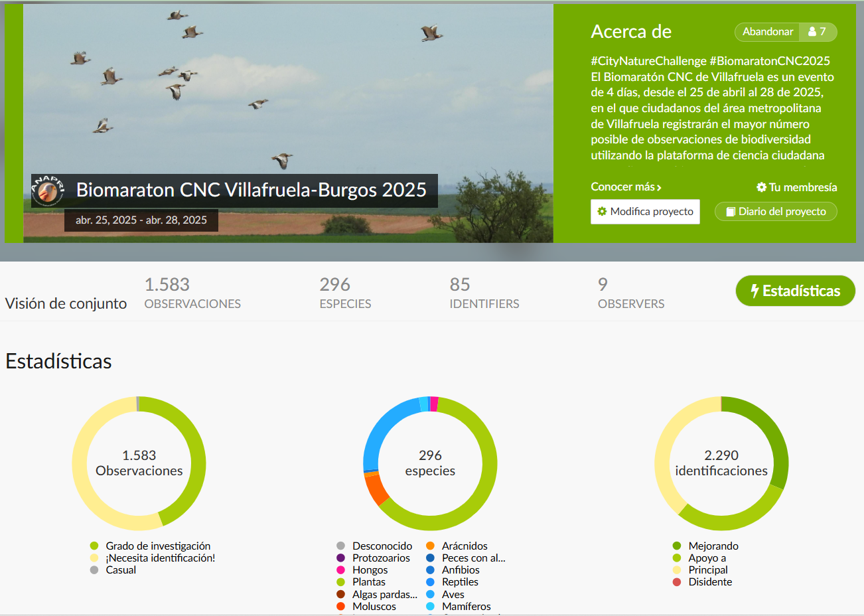Select the Visión de conjunto tab
Screen dimensions: 864x616
(x=66, y=303)
